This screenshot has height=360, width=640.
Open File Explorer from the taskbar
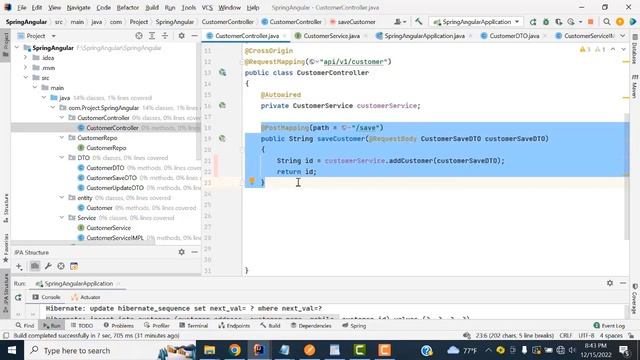[209, 350]
